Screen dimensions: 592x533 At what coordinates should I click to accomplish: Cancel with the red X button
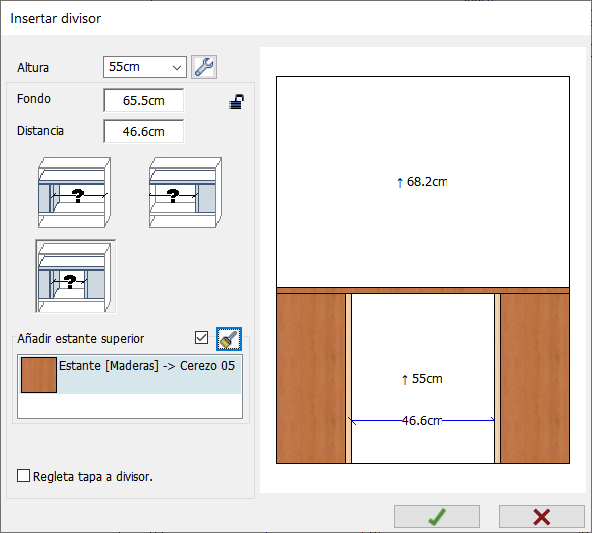click(542, 516)
